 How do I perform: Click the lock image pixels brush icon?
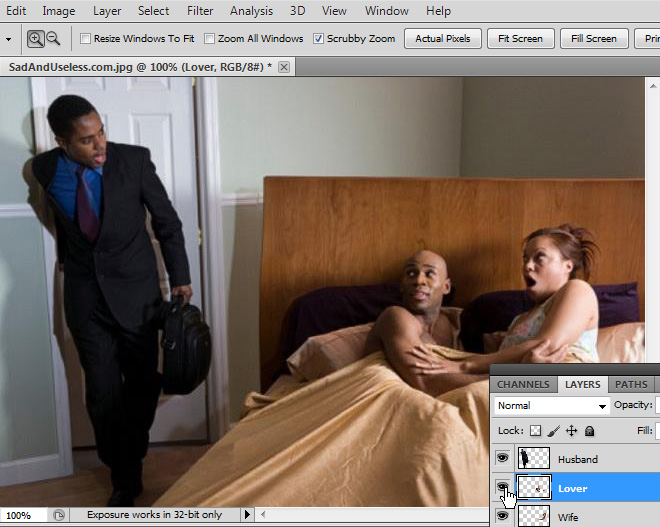click(x=553, y=431)
